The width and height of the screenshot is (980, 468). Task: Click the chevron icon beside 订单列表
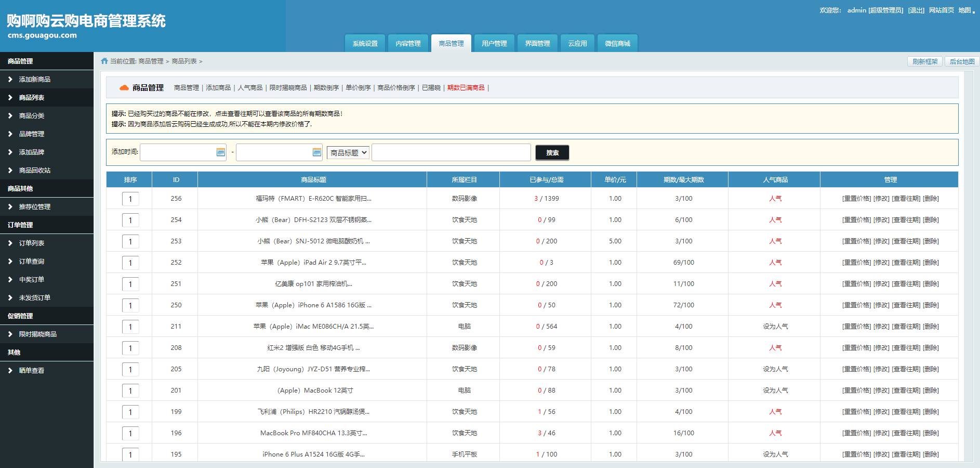[x=10, y=243]
